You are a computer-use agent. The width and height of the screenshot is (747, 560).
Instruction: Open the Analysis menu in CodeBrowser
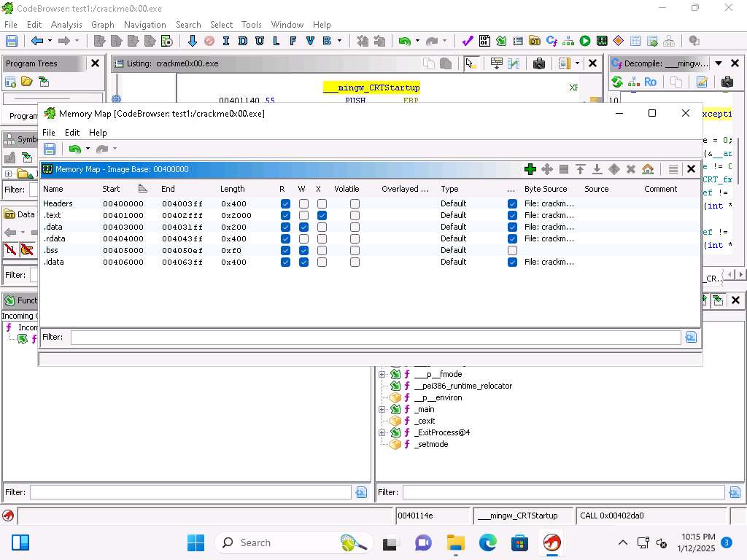point(66,24)
